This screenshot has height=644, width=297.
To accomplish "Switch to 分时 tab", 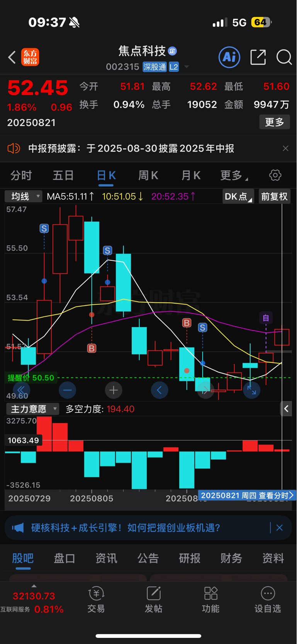I will [x=21, y=176].
